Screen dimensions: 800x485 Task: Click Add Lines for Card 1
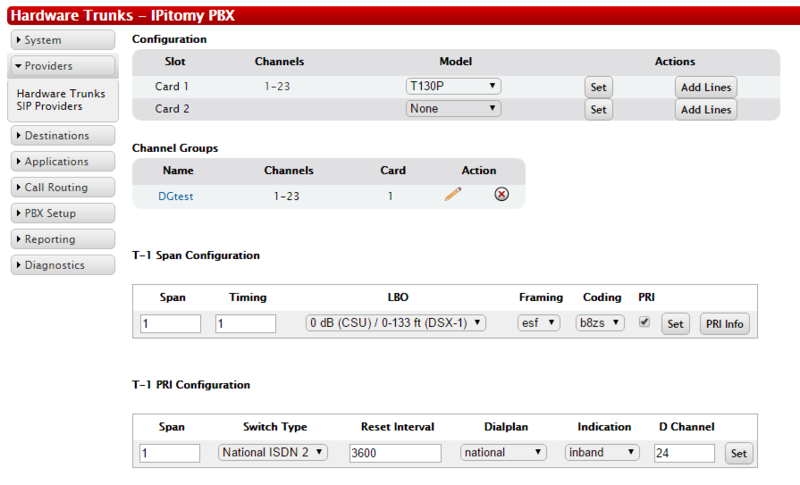pos(706,87)
